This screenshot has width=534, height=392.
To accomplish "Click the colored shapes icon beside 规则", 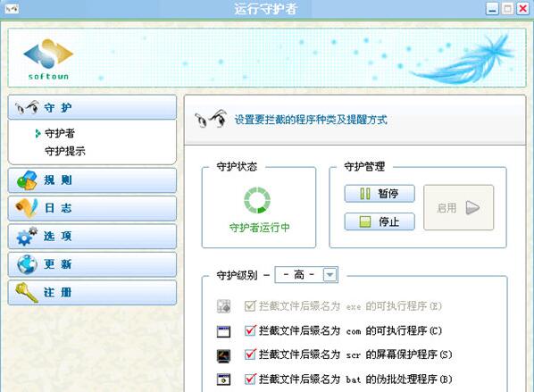I will (x=27, y=180).
